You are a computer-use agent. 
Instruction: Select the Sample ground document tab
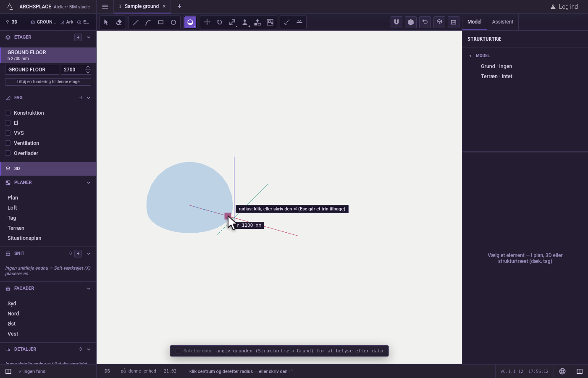pyautogui.click(x=142, y=6)
